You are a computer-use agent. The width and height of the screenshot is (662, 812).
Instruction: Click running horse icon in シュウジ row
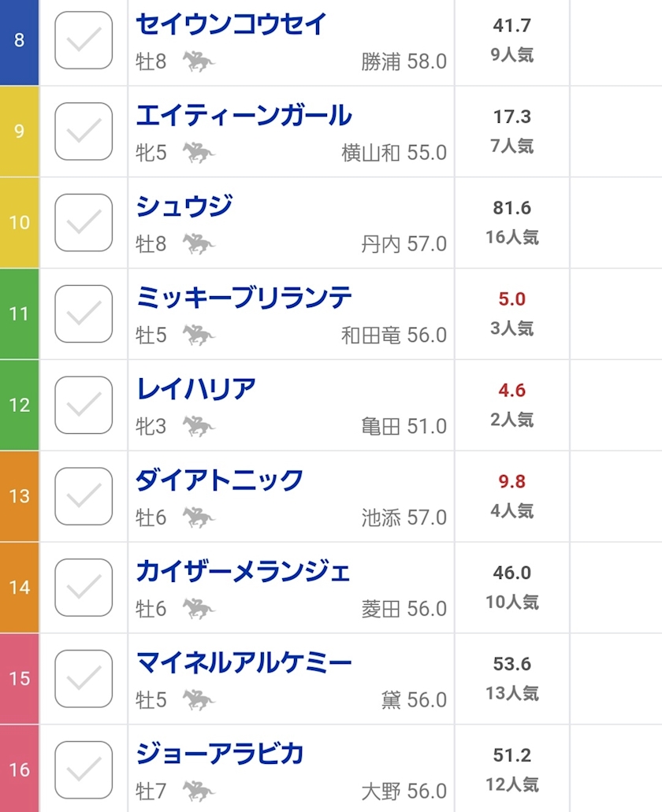[x=199, y=244]
